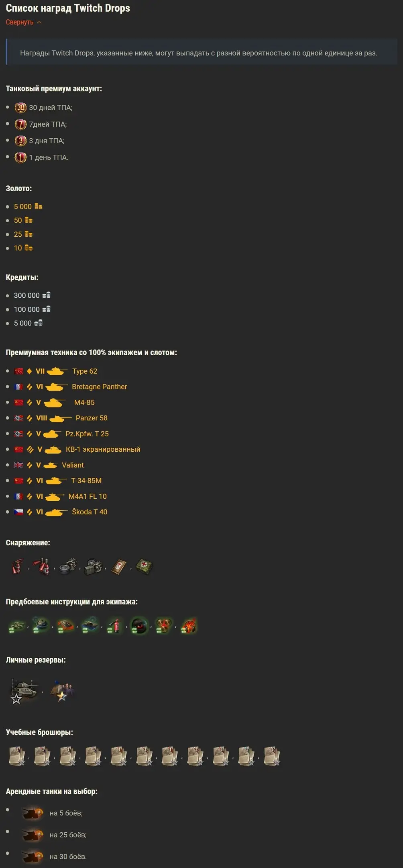Click the manual fire extinguisher consumable icon
403x868 pixels.
pyautogui.click(x=16, y=567)
